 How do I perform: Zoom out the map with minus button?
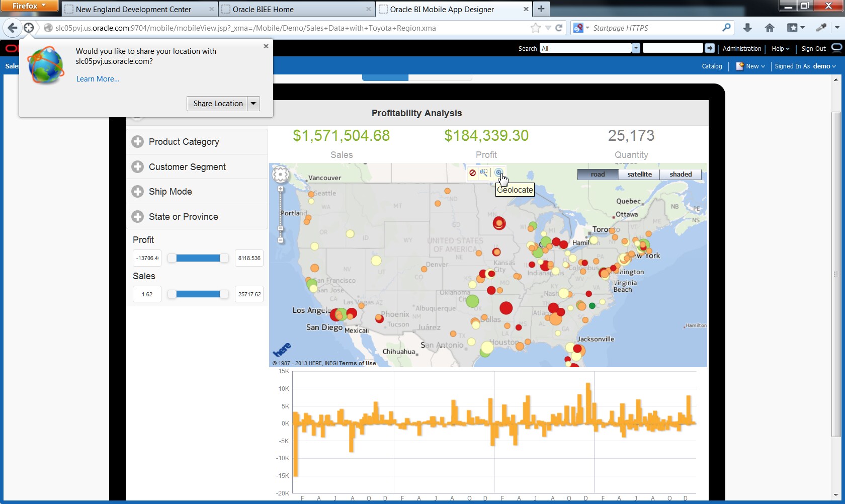coord(281,240)
